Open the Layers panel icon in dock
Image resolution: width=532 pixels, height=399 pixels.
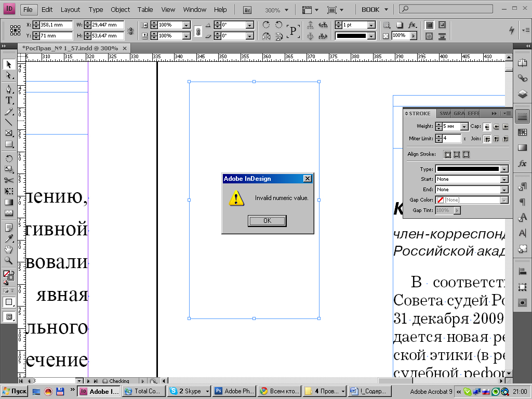point(523,94)
